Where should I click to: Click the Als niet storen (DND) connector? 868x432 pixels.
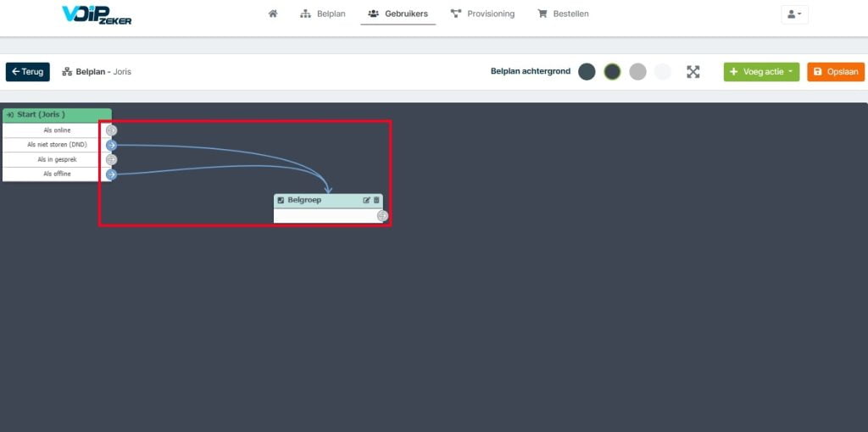tap(111, 145)
